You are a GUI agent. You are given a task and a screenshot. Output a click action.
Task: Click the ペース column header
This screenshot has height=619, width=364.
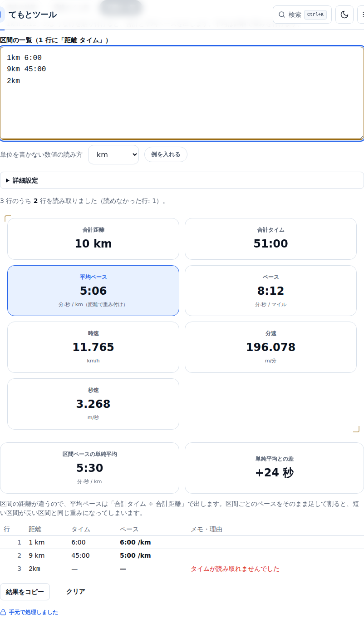129,529
